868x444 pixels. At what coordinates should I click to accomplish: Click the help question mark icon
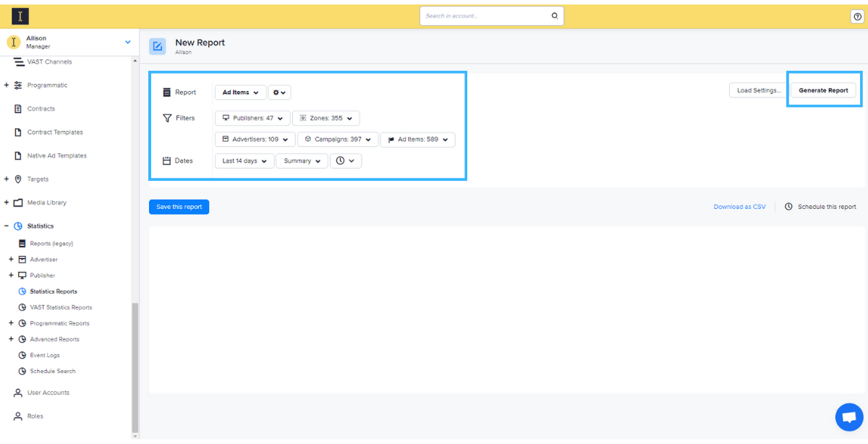[x=858, y=17]
